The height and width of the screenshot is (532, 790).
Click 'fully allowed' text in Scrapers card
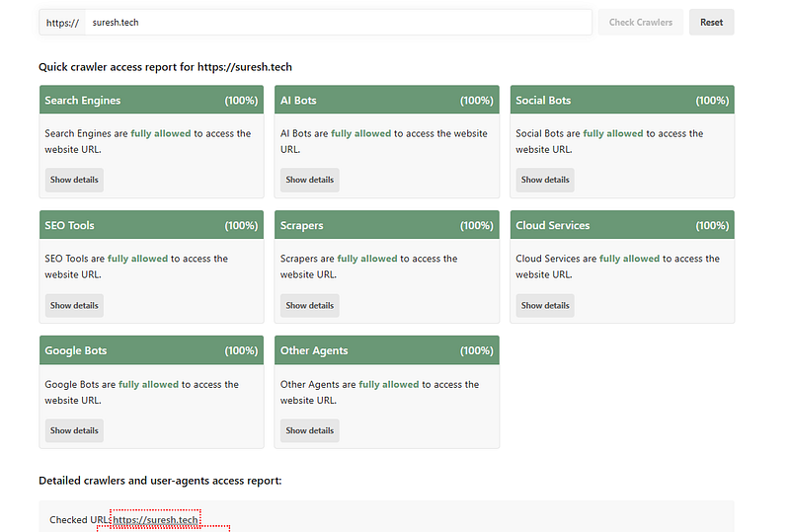(x=367, y=259)
